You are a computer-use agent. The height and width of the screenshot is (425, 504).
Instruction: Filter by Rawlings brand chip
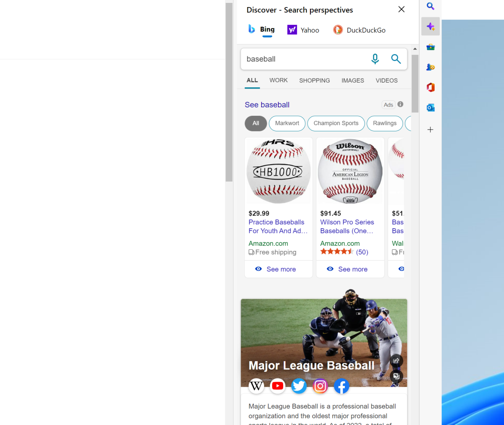pyautogui.click(x=385, y=123)
